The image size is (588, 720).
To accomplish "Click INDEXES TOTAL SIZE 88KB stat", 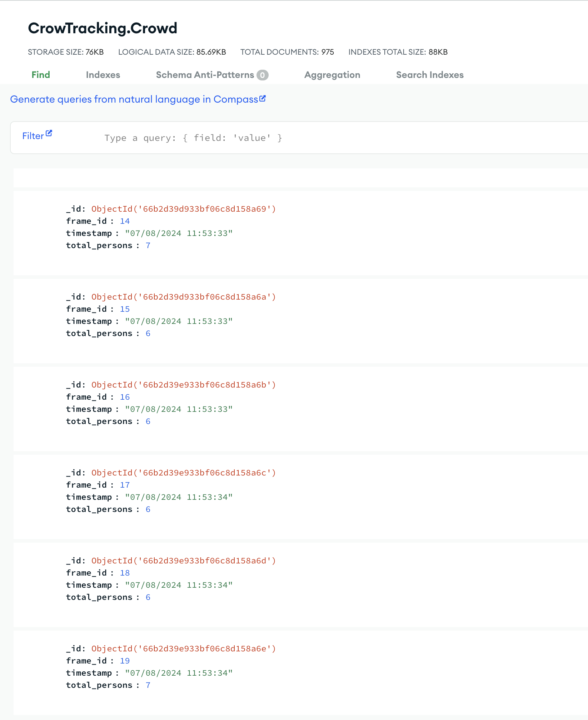I will [398, 52].
